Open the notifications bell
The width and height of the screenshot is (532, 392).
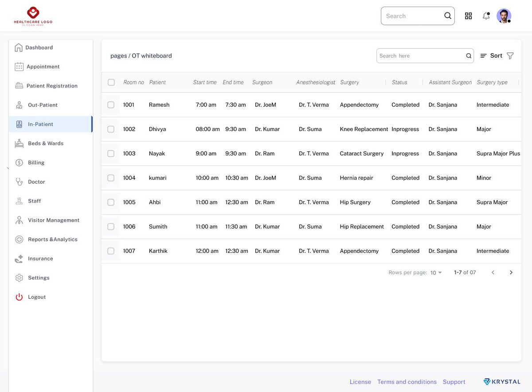coord(486,16)
